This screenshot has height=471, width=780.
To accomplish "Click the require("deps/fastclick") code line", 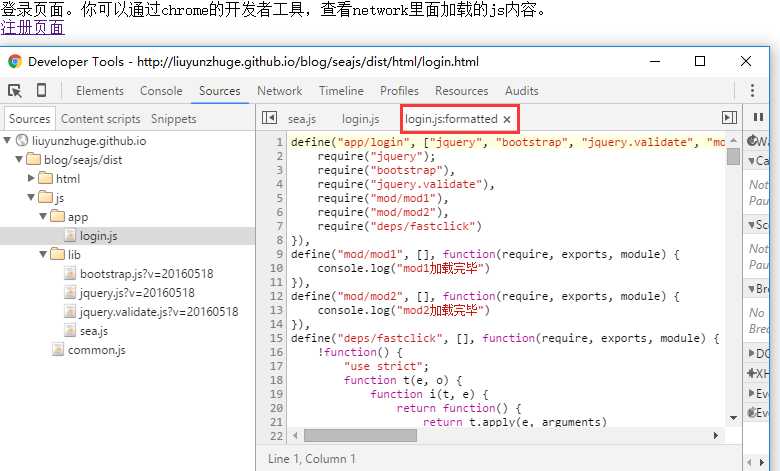I will pyautogui.click(x=399, y=226).
